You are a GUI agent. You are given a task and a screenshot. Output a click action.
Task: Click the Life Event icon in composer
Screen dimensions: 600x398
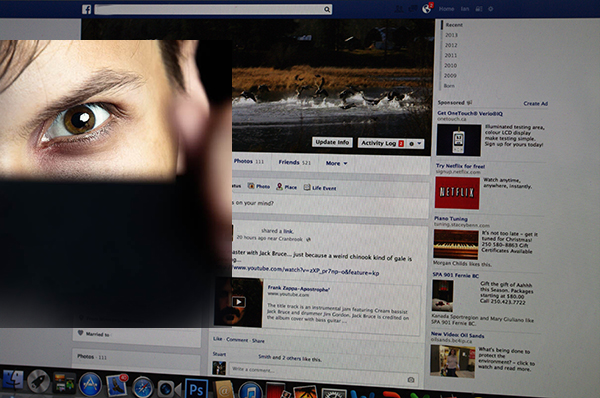[x=307, y=187]
